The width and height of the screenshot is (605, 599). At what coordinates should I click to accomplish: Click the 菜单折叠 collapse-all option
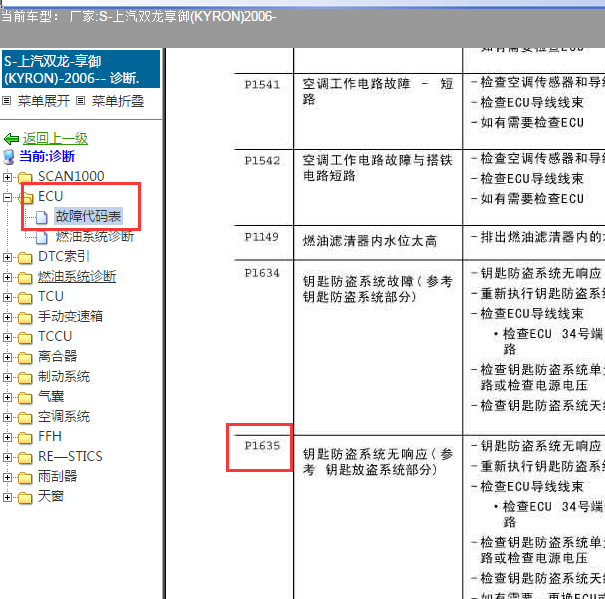(118, 101)
